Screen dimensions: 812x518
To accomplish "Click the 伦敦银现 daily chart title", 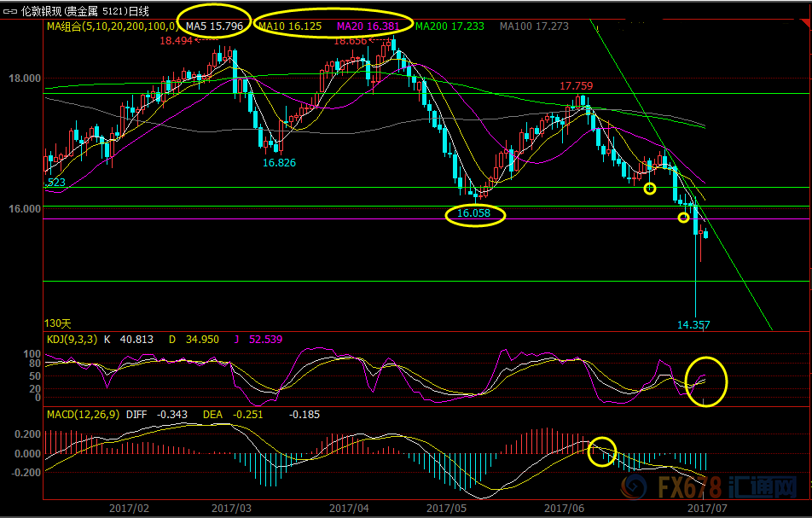I will [x=84, y=10].
